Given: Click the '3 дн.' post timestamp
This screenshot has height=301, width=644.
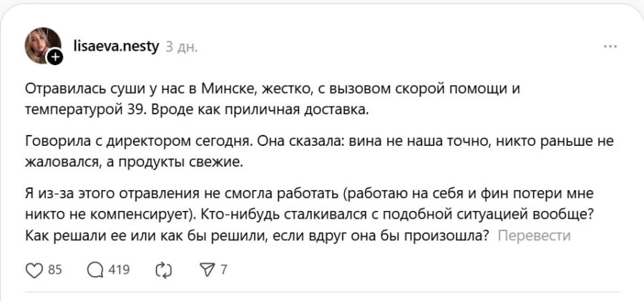Looking at the screenshot, I should [182, 46].
